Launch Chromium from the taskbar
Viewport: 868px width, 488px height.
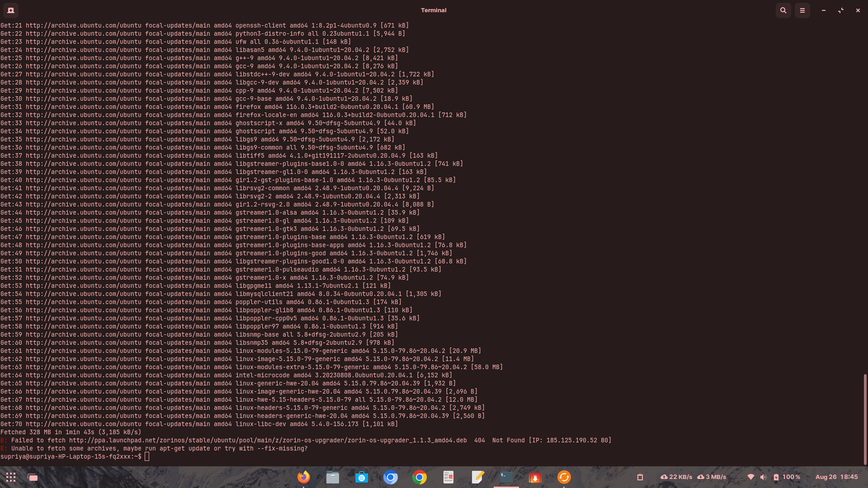click(x=391, y=477)
